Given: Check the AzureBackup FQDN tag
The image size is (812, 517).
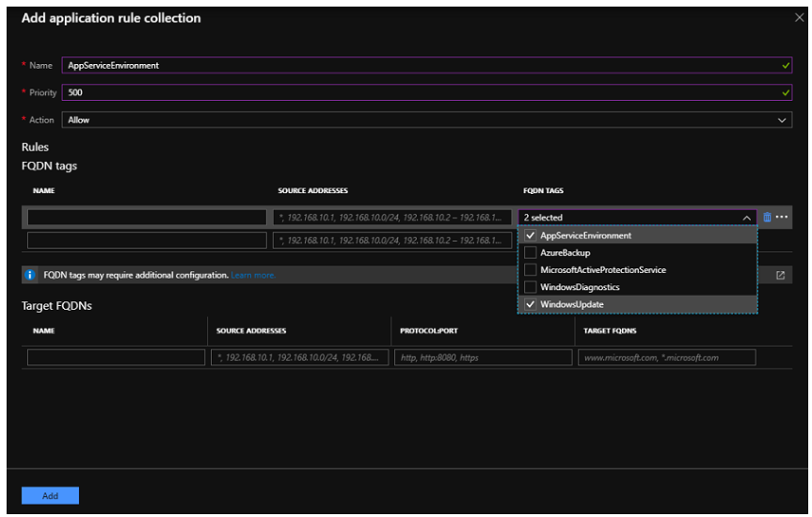Looking at the screenshot, I should pyautogui.click(x=531, y=252).
